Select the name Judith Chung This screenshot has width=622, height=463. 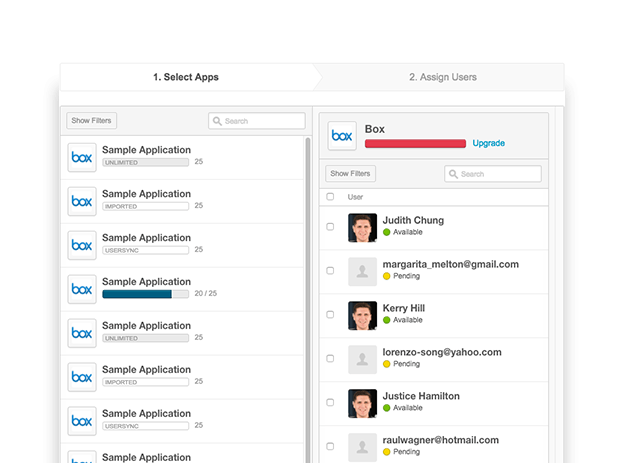coord(413,220)
